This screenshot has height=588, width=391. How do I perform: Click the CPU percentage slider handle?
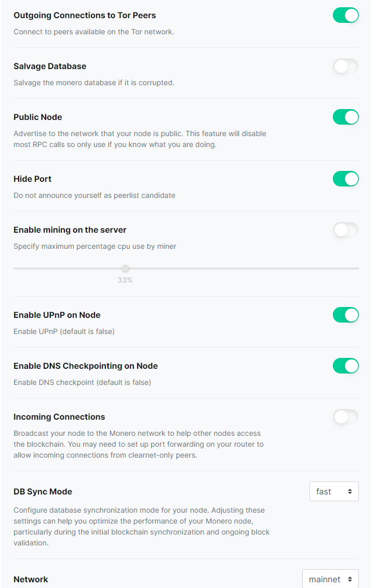(125, 269)
